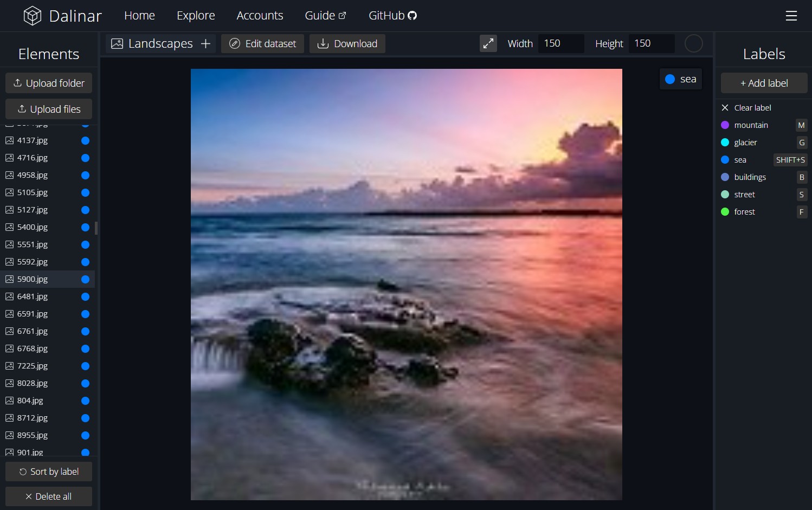Click the file image icon beside 5900.jpg
The height and width of the screenshot is (510, 812).
click(9, 279)
